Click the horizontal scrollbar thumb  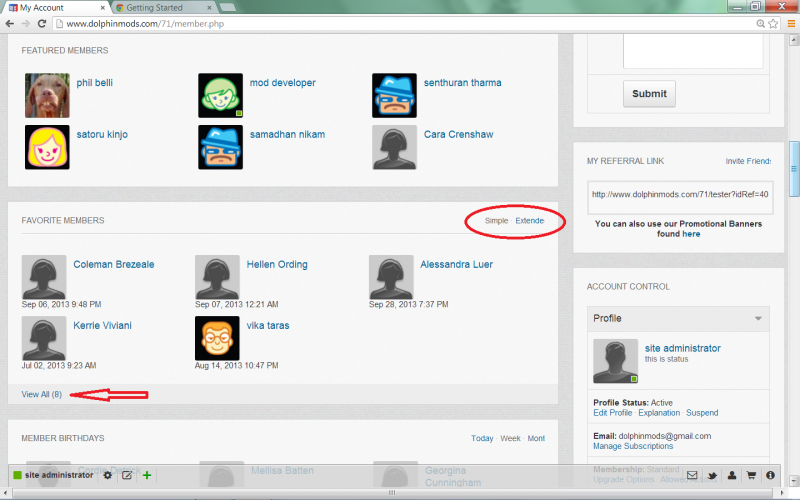(x=392, y=493)
